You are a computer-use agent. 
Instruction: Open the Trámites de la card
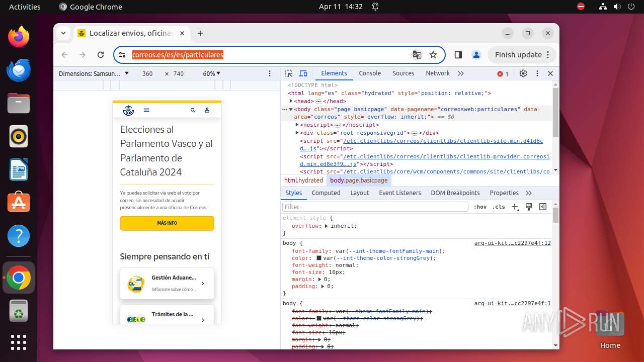click(x=167, y=315)
